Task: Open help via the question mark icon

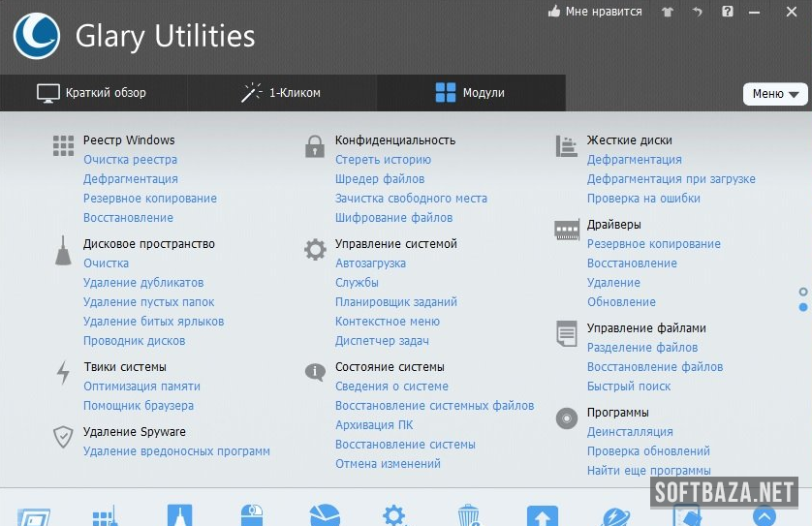Action: (728, 13)
